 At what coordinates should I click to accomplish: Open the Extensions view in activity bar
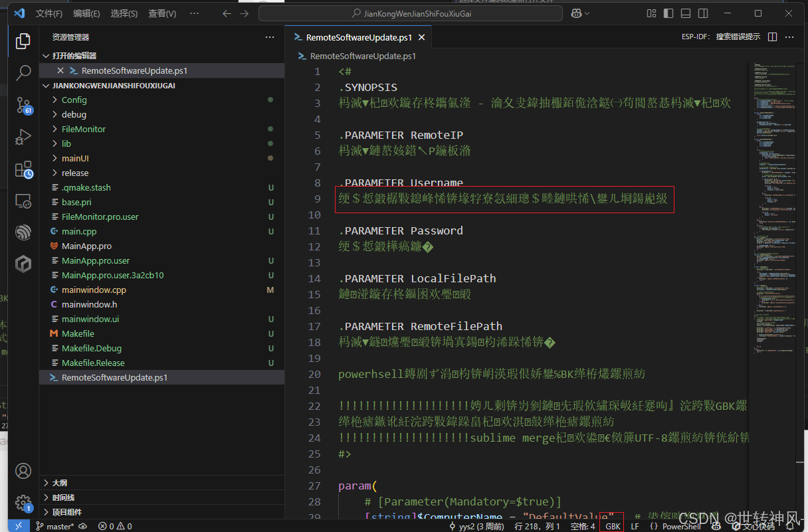pyautogui.click(x=23, y=169)
